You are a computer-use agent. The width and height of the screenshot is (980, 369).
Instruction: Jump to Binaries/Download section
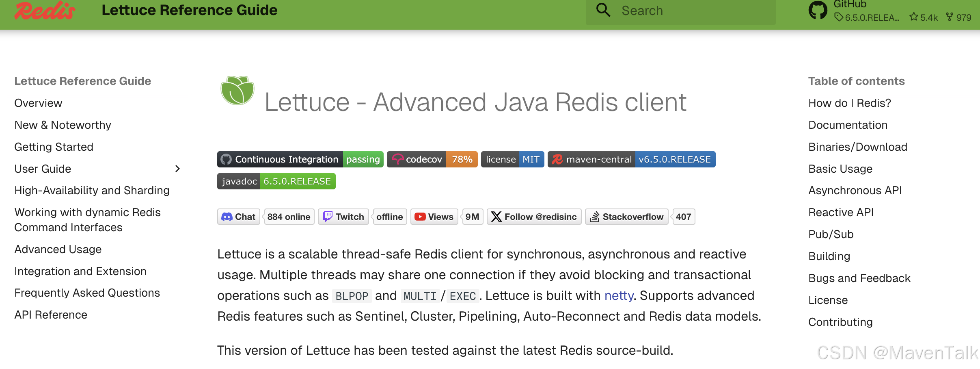pos(858,147)
